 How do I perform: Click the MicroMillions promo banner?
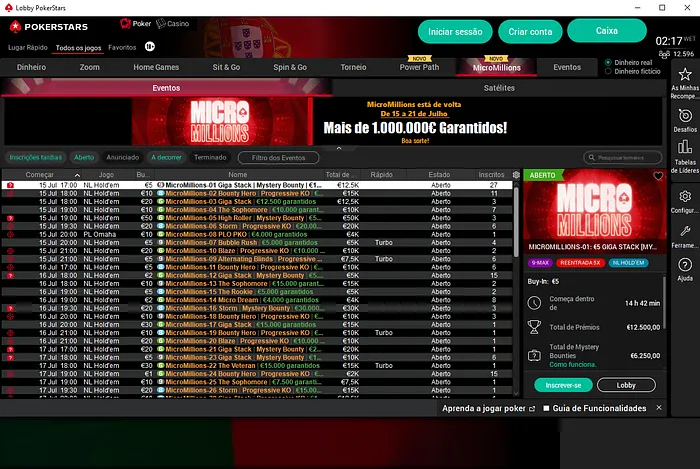point(333,121)
